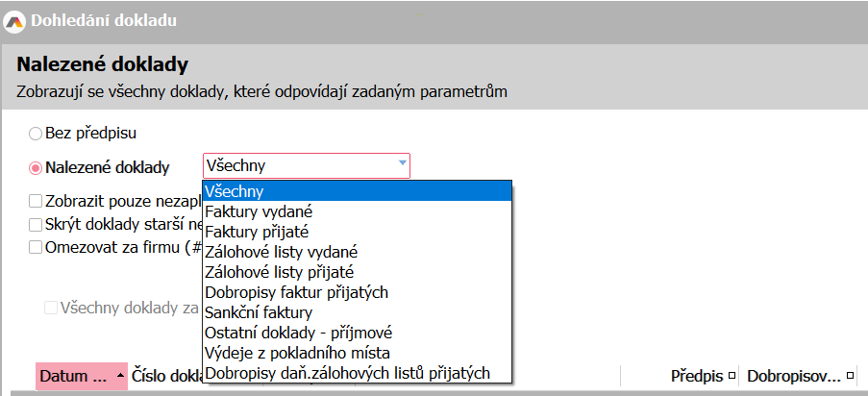
Task: Toggle the Skrýt doklady starší checkbox
Action: tap(36, 224)
